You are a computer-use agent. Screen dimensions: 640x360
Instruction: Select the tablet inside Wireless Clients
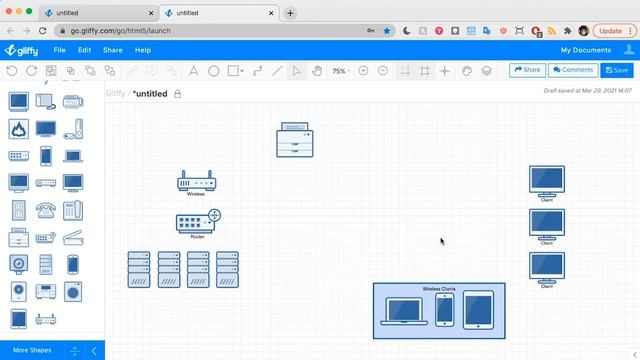[478, 310]
